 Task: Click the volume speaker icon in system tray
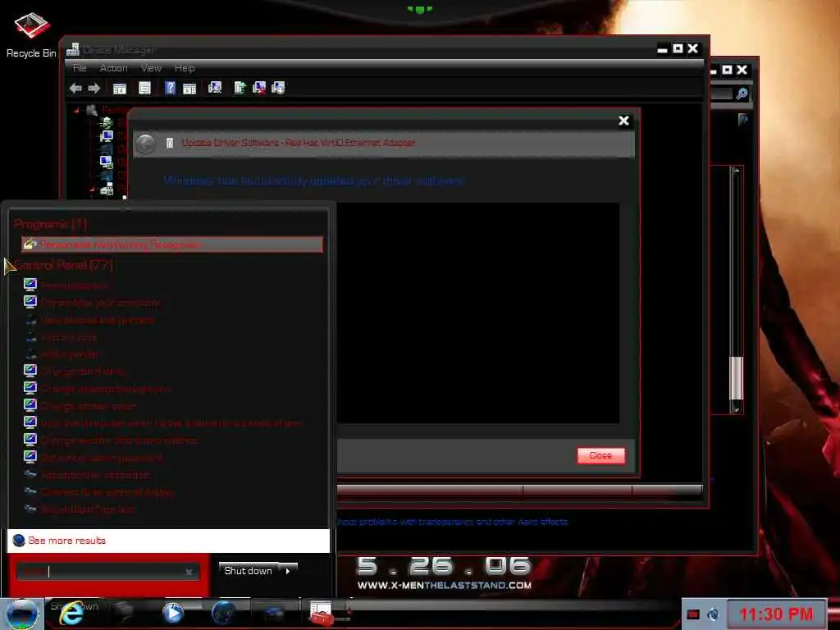pos(713,614)
